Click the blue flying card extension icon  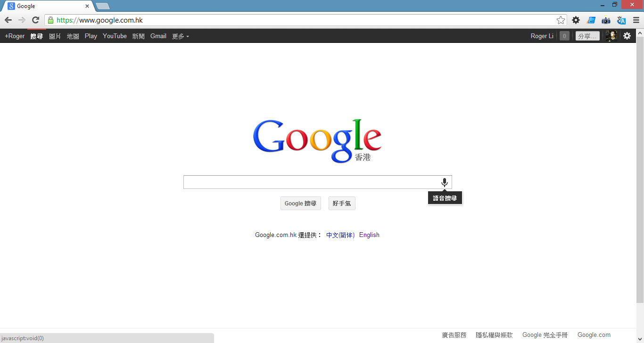(x=591, y=20)
